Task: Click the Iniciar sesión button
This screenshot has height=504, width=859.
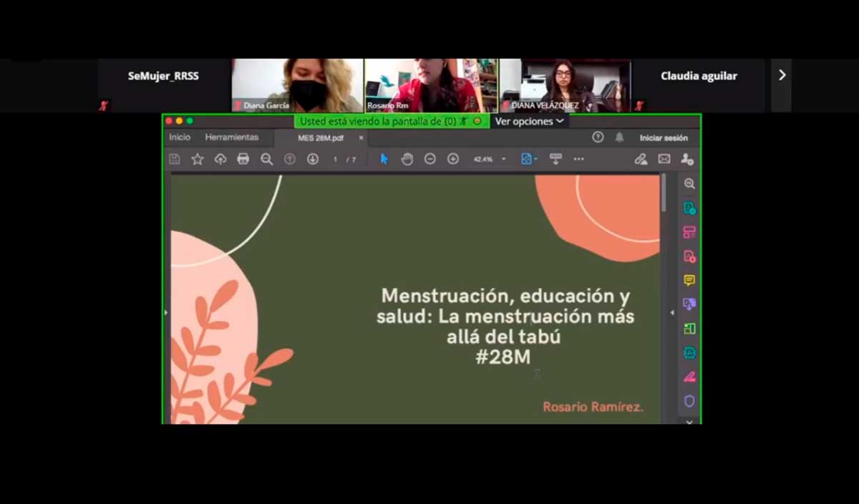Action: click(x=664, y=138)
